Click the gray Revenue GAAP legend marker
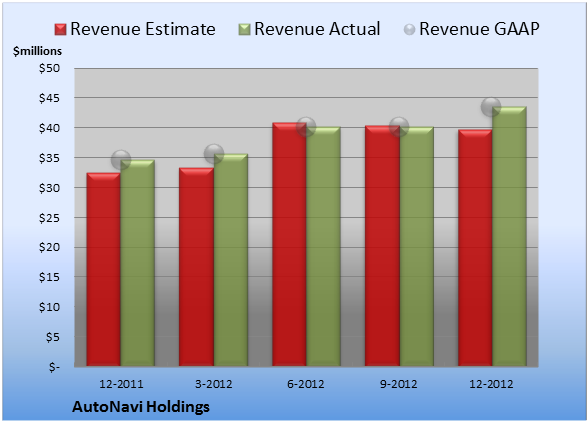Image resolution: width=588 pixels, height=422 pixels. pos(410,29)
